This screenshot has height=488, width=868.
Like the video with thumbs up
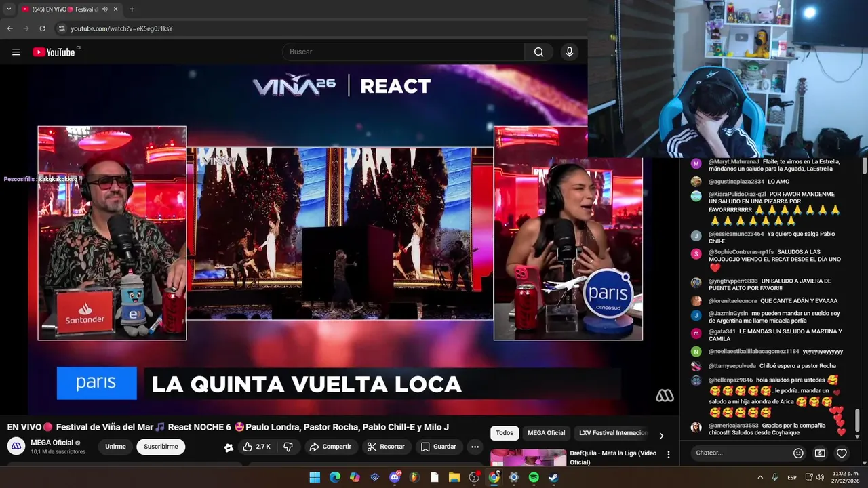[x=257, y=447]
